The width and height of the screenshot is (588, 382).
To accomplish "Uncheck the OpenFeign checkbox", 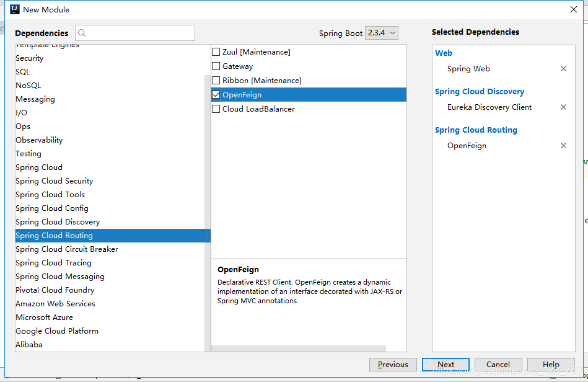I will 216,94.
